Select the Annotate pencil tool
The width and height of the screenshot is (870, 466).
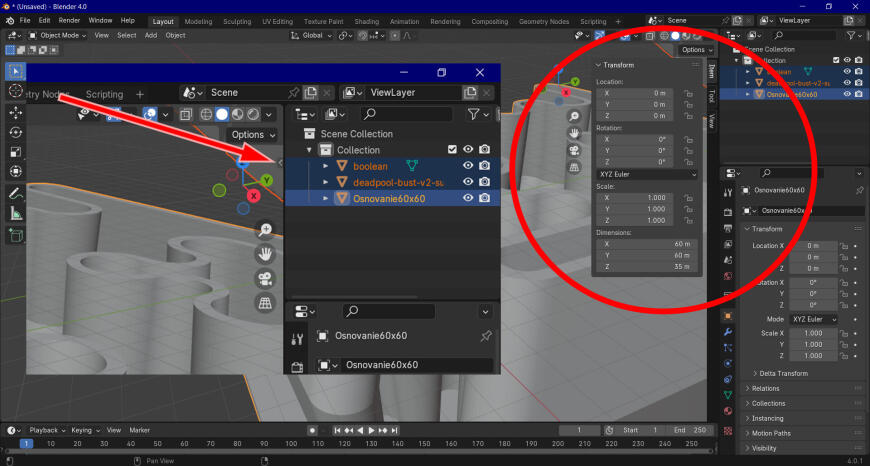point(16,194)
